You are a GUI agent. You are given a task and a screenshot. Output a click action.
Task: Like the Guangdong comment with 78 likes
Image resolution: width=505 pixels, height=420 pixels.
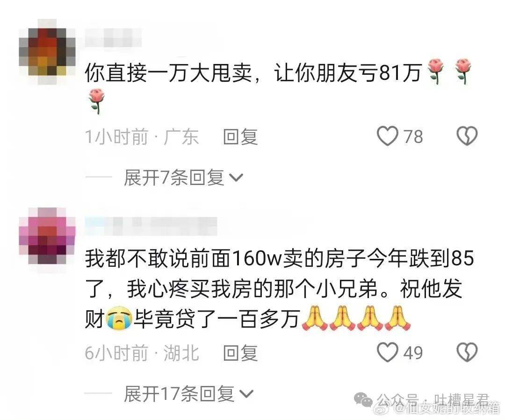tap(388, 136)
